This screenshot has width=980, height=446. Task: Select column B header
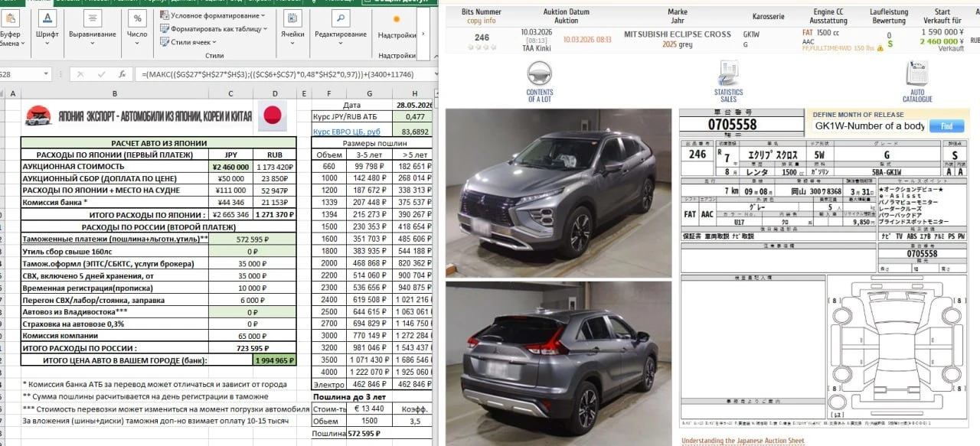click(114, 93)
